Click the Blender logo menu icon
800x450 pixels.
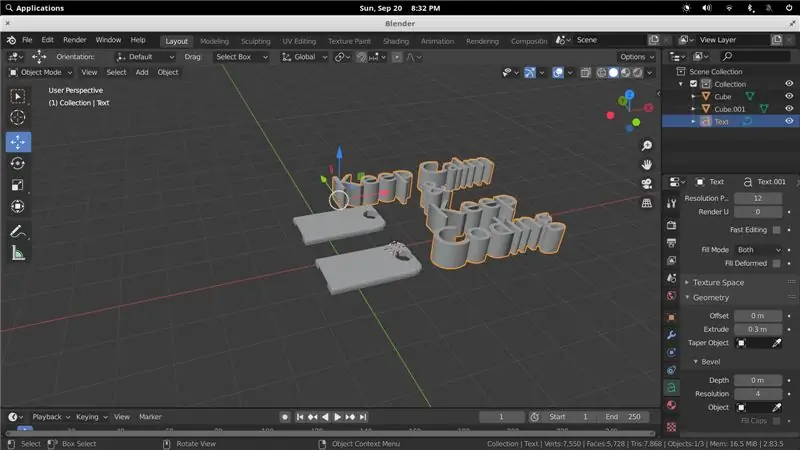tap(11, 40)
